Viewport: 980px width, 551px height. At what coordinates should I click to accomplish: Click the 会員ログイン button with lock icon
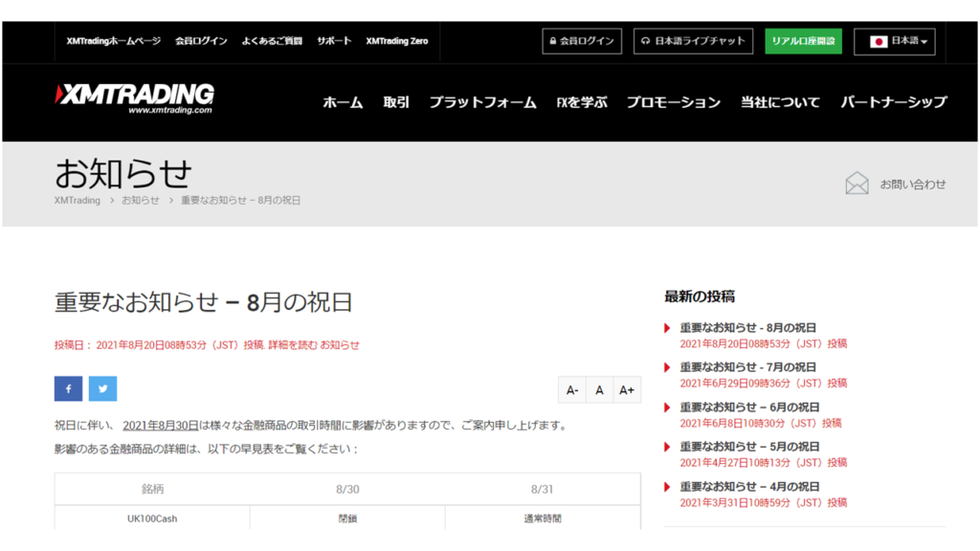(x=582, y=41)
